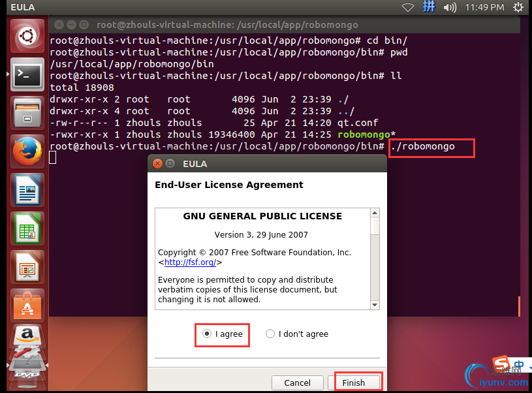Open the Ubuntu Dash search launcher

(27, 36)
